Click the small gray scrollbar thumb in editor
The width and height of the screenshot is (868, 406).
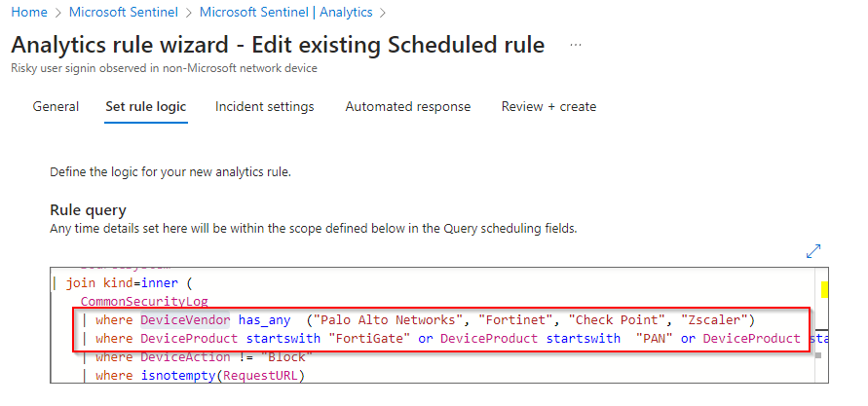tap(818, 355)
